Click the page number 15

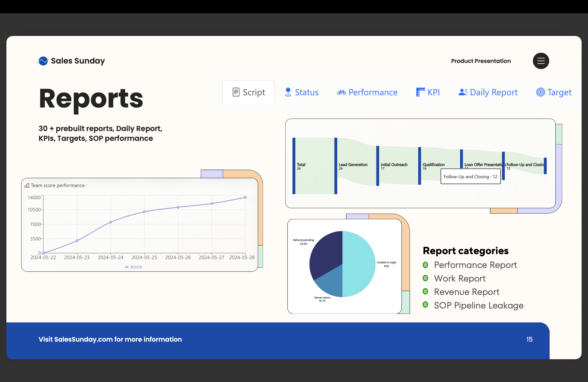point(529,339)
